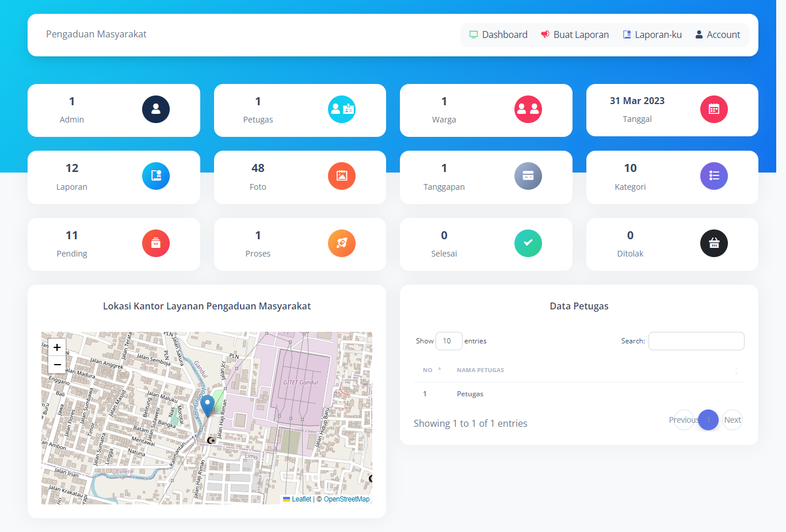Click the Pending archive icon
Viewport: 786px width, 532px height.
pos(155,243)
